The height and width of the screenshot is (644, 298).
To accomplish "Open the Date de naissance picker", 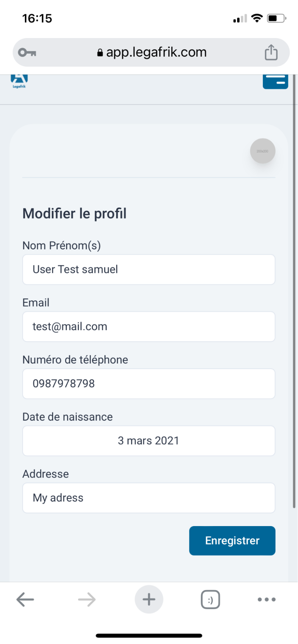I will (149, 441).
